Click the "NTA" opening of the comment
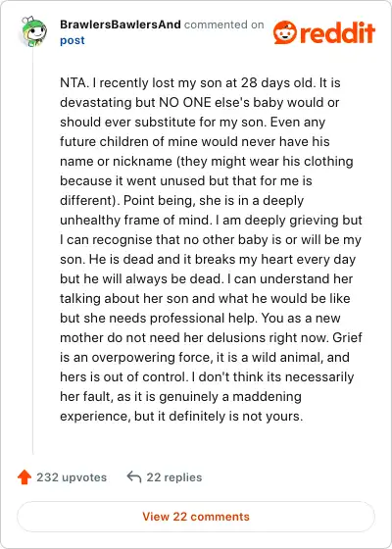This screenshot has height=549, width=392. point(73,83)
